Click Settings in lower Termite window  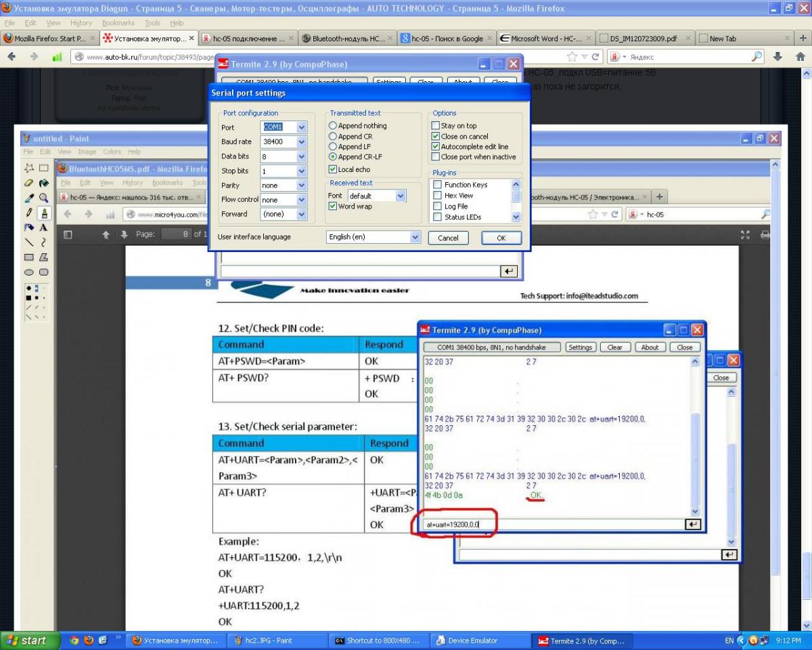click(x=580, y=347)
